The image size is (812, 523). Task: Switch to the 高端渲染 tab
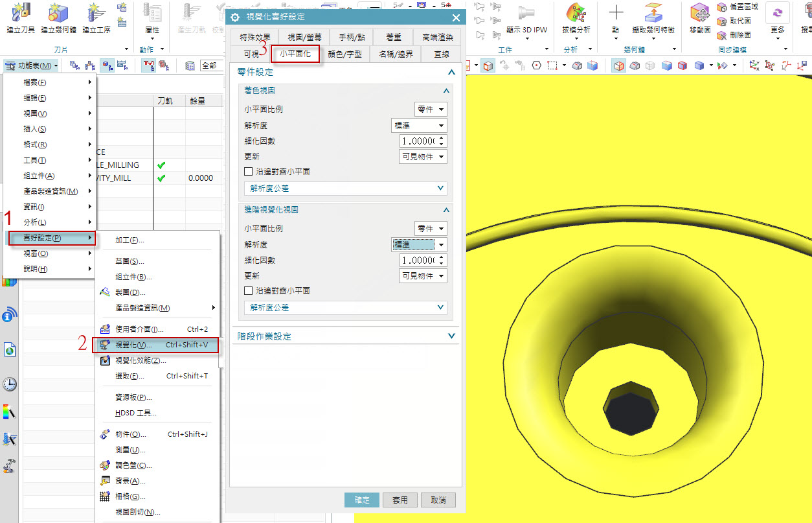[x=438, y=38]
